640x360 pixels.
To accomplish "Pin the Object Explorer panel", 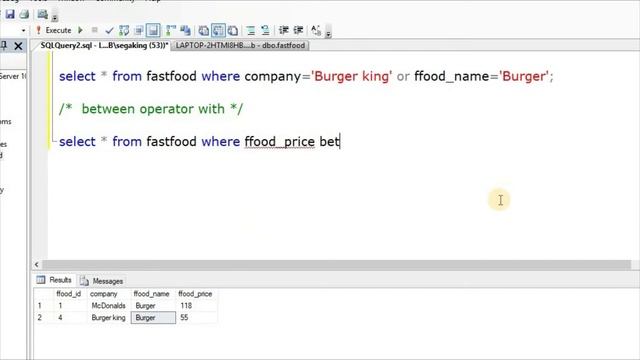I will pyautogui.click(x=4, y=46).
